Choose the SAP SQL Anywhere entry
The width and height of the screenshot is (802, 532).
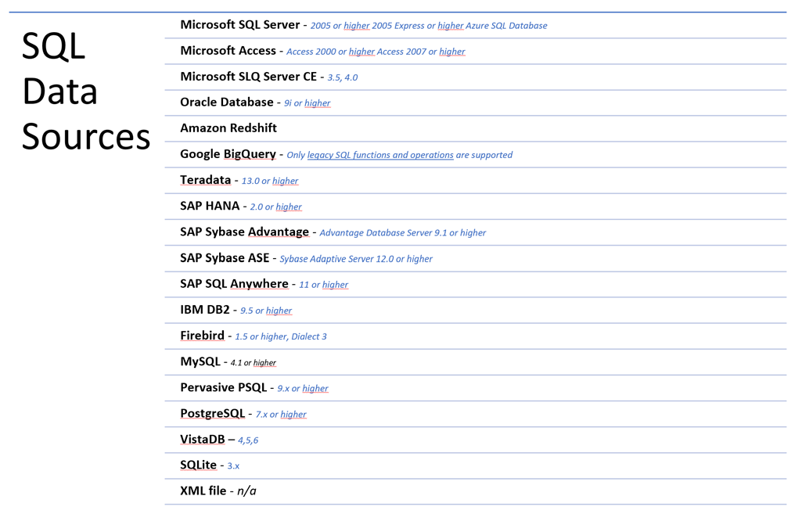point(475,284)
